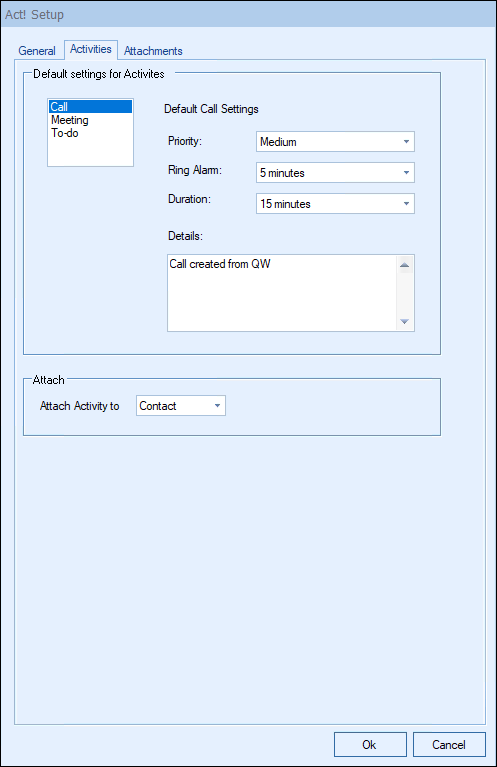Click inside the Details text box
Image resolution: width=497 pixels, height=767 pixels.
(x=282, y=293)
